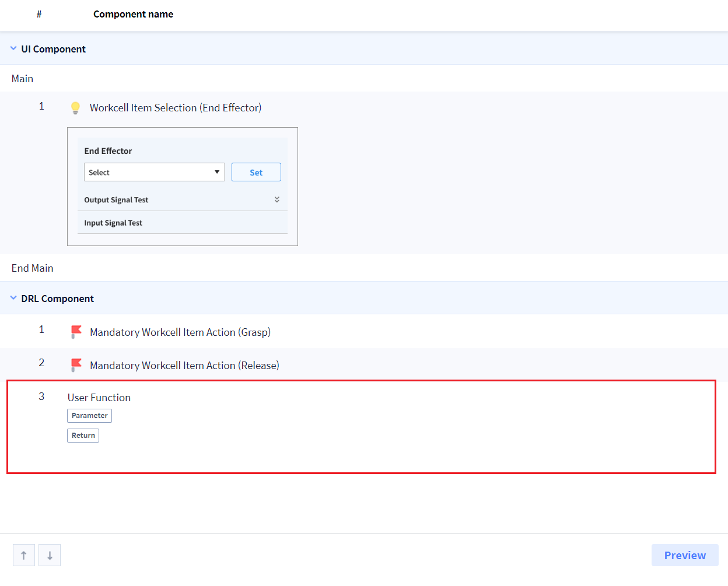
Task: Click the red flag icon for Release action
Action: point(76,365)
